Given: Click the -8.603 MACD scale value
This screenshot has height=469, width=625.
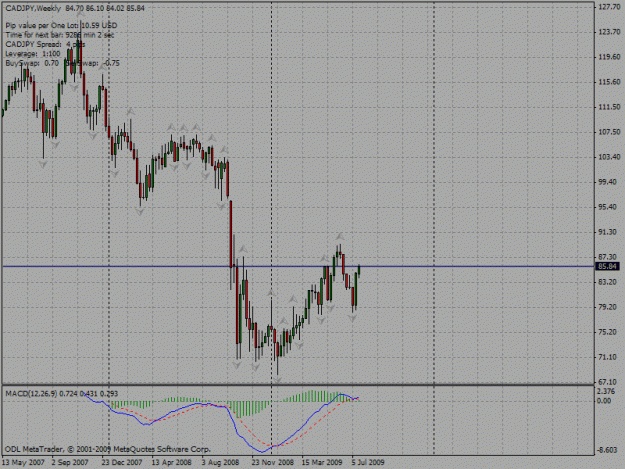Looking at the screenshot, I should pos(607,450).
